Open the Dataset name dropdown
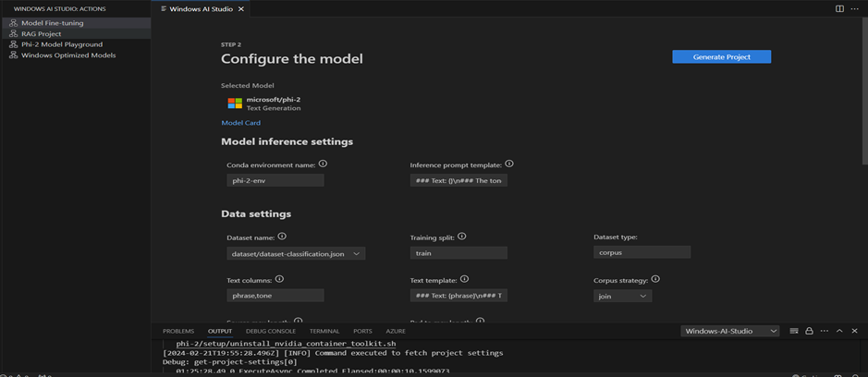868x377 pixels. (296, 253)
